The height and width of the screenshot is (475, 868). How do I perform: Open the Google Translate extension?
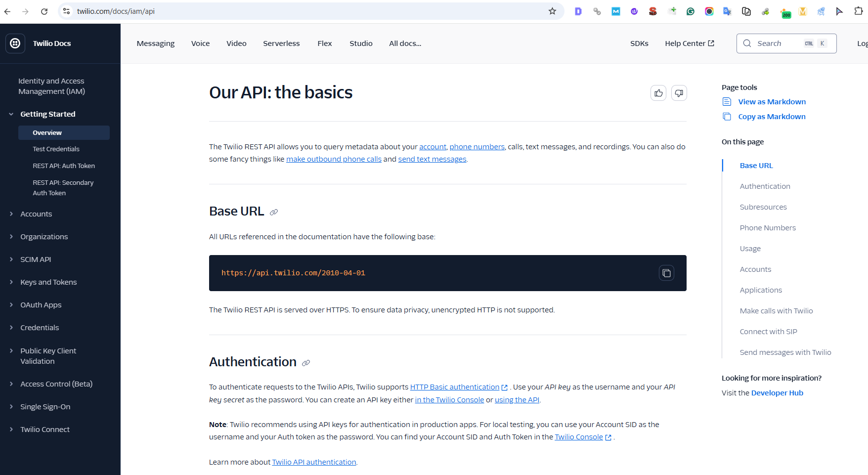(x=727, y=11)
